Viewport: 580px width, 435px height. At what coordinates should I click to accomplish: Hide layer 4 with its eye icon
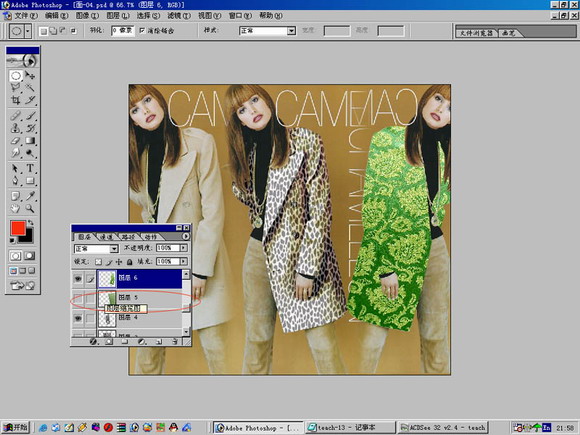tap(78, 318)
